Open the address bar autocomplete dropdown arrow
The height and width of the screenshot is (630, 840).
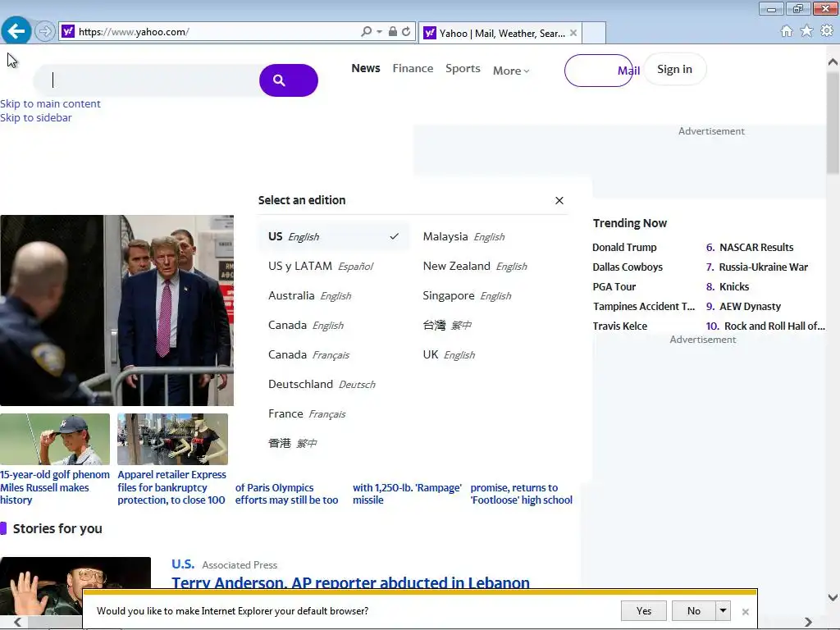point(379,32)
